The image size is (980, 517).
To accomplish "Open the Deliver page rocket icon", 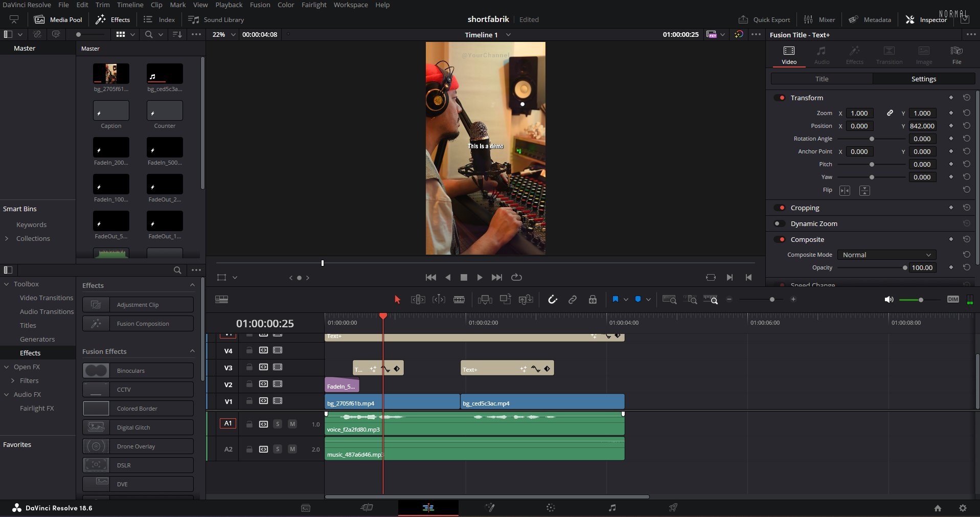I will tap(673, 508).
